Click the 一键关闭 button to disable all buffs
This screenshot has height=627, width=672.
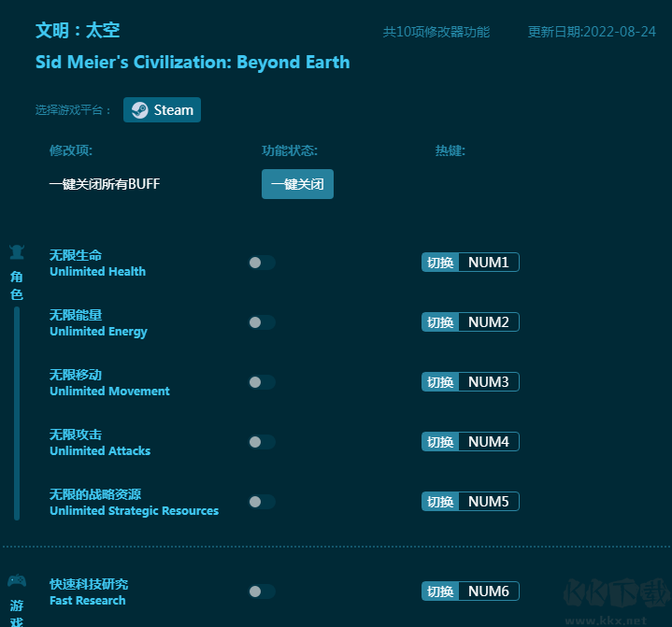pyautogui.click(x=297, y=184)
